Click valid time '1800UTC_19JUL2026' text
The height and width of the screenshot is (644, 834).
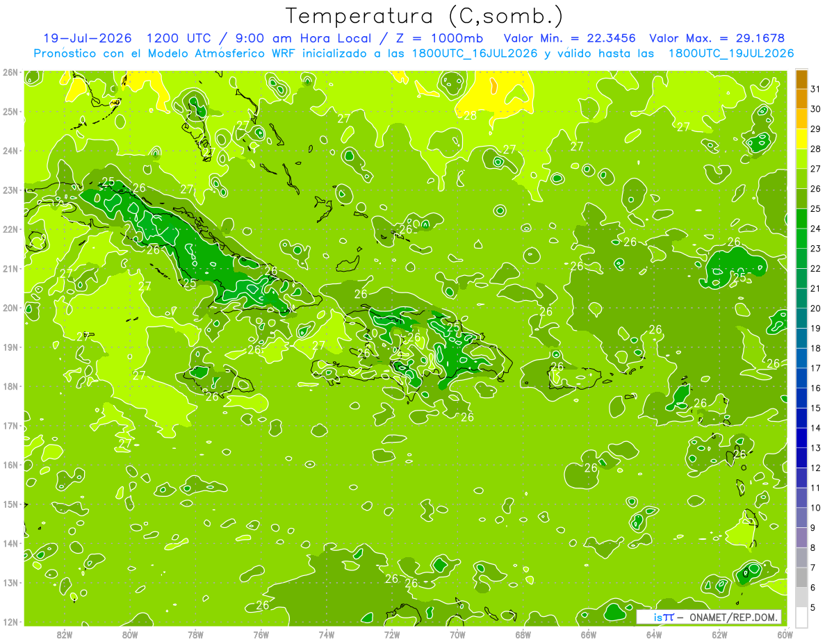(x=731, y=53)
